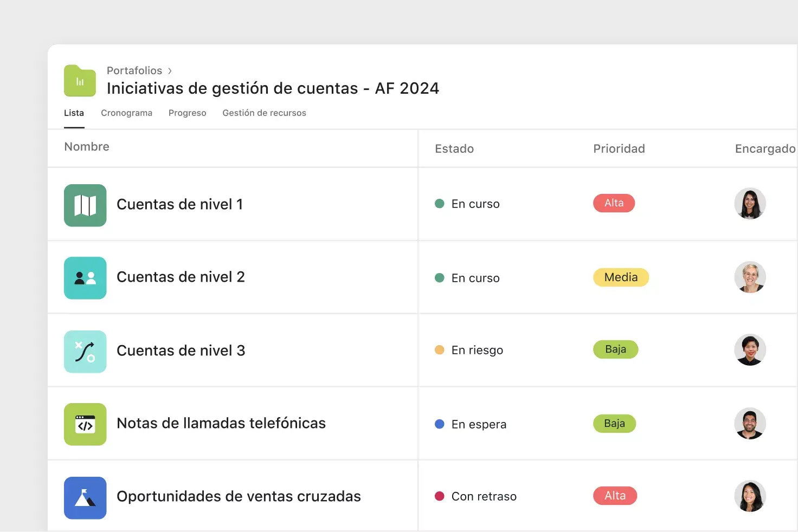Click the red status dot beside Con retraso
Image resolution: width=798 pixels, height=532 pixels.
pos(440,496)
